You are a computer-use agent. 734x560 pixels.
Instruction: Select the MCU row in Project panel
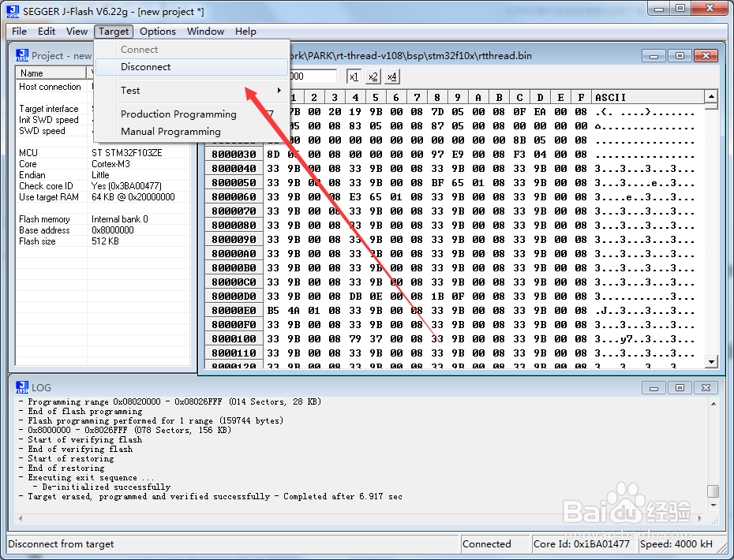(x=103, y=153)
